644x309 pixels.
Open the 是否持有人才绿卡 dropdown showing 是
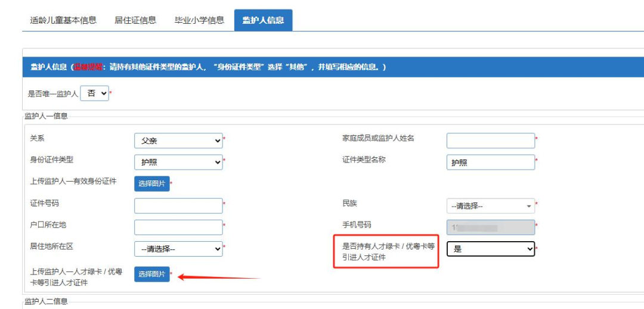pos(491,249)
